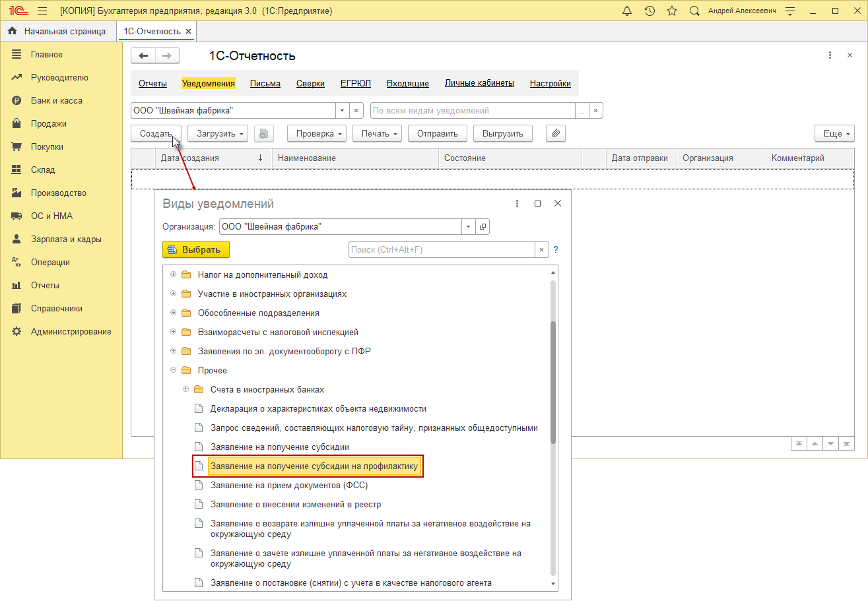Open the notifications bell
This screenshot has height=601, width=868.
tap(627, 11)
